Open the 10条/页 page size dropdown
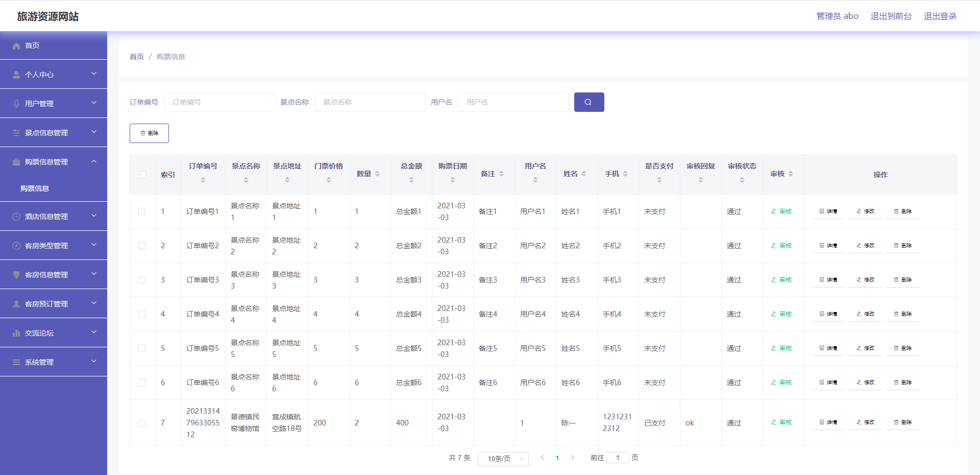 pyautogui.click(x=503, y=459)
